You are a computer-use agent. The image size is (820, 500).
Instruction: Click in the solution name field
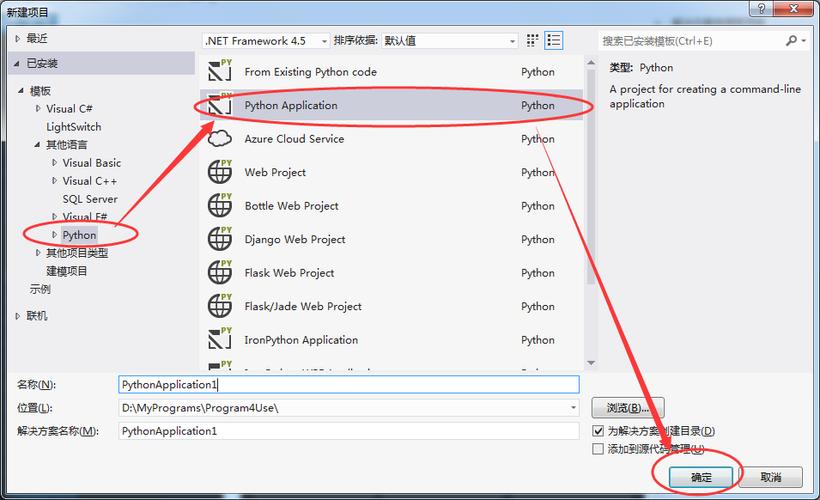[349, 431]
